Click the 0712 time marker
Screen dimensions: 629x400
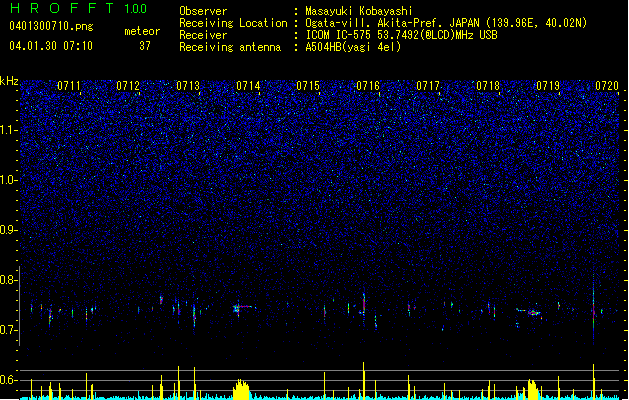pos(128,86)
